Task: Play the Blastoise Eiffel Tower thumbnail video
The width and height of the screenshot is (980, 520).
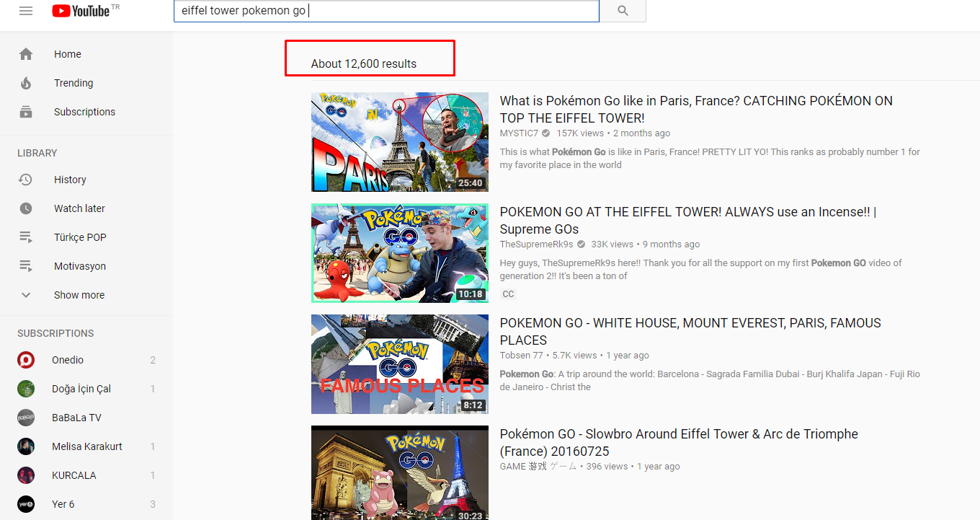Action: point(400,253)
